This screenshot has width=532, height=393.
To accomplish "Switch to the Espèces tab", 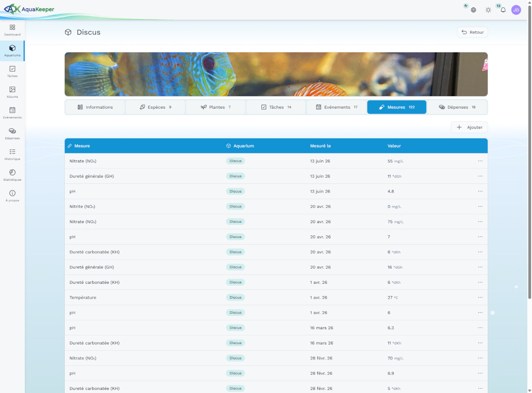I will tap(155, 107).
